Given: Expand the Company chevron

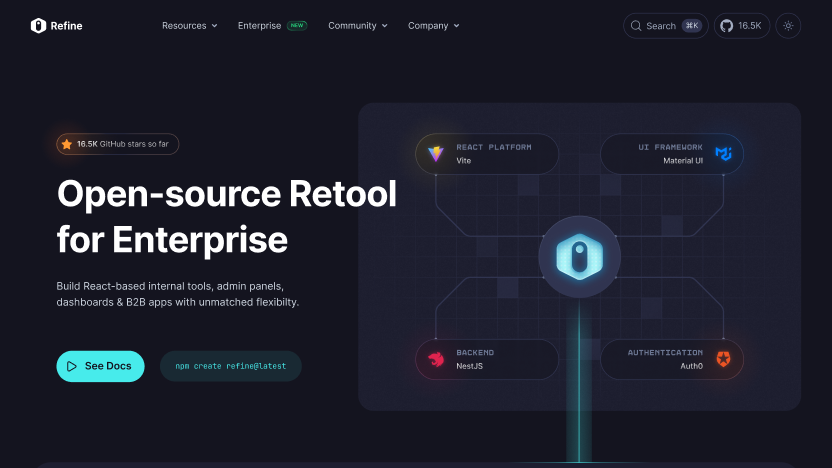Looking at the screenshot, I should 456,25.
